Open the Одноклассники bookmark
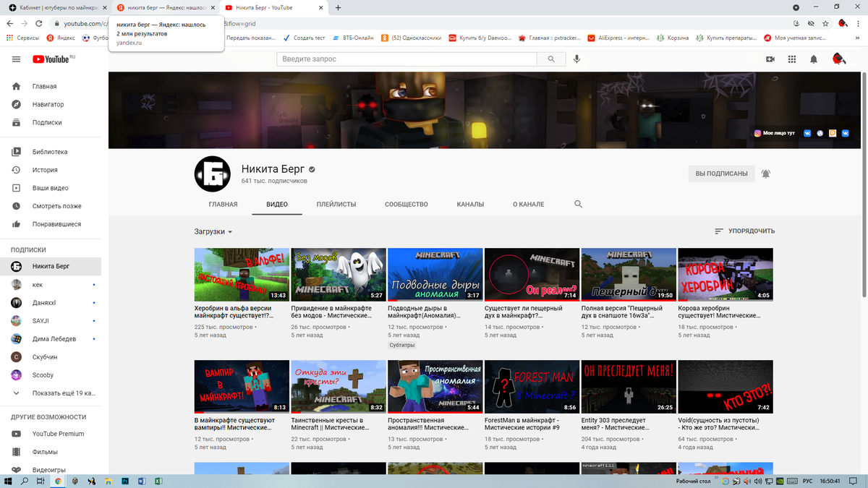This screenshot has width=868, height=488. pyautogui.click(x=412, y=38)
